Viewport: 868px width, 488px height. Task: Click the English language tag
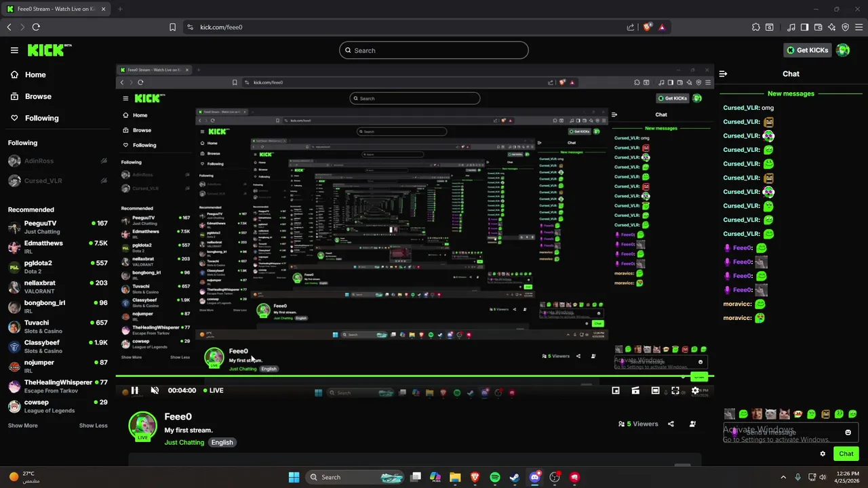222,443
